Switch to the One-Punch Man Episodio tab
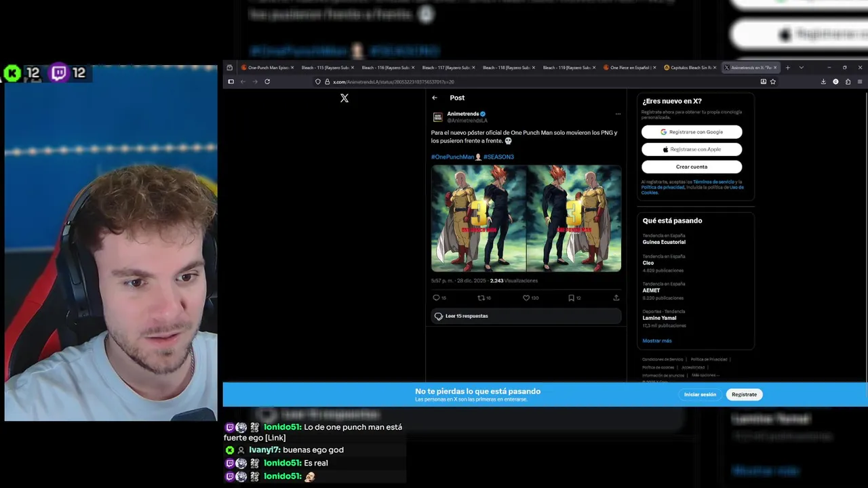This screenshot has height=488, width=868. click(267, 68)
